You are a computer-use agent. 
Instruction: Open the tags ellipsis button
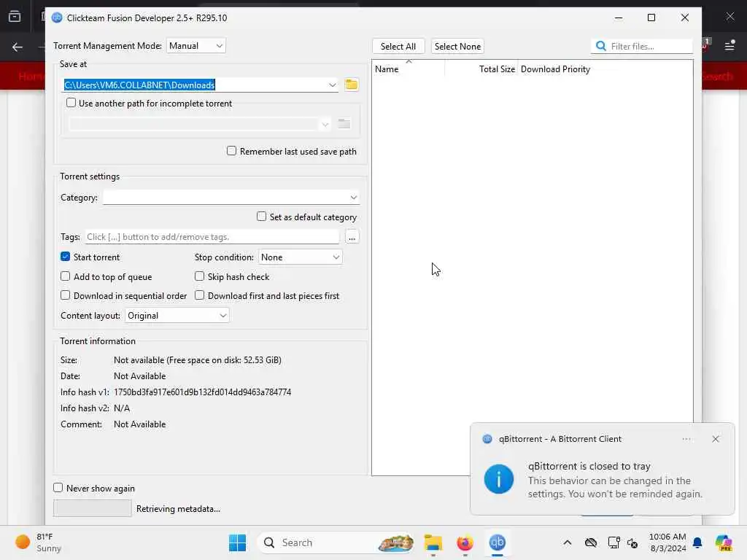[352, 237]
